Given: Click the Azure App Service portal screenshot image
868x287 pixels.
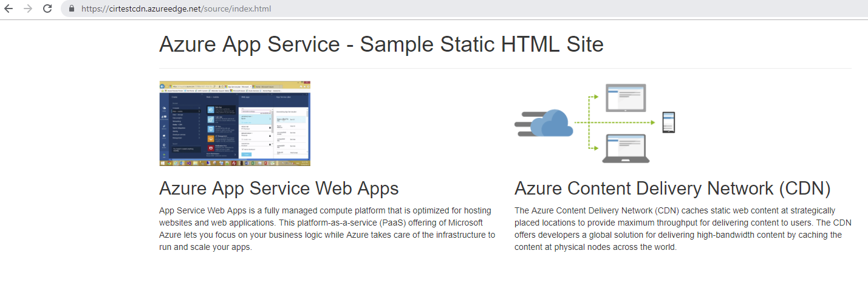Looking at the screenshot, I should click(234, 123).
